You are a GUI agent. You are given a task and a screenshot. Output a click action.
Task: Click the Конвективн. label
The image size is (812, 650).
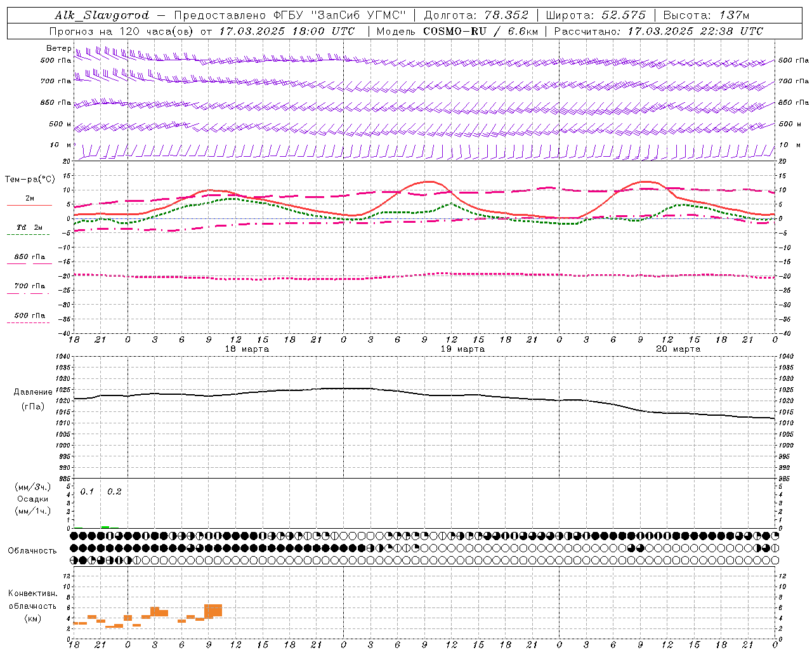(x=33, y=594)
